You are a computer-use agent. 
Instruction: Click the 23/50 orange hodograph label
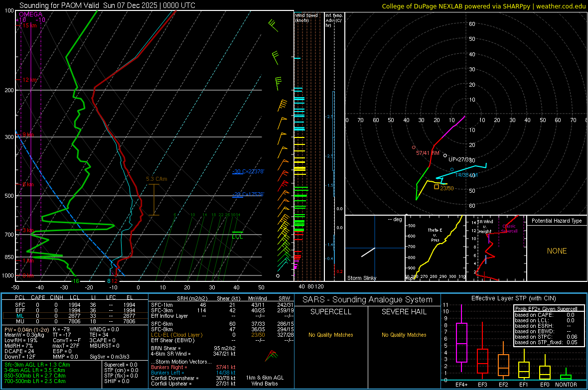tap(447, 188)
